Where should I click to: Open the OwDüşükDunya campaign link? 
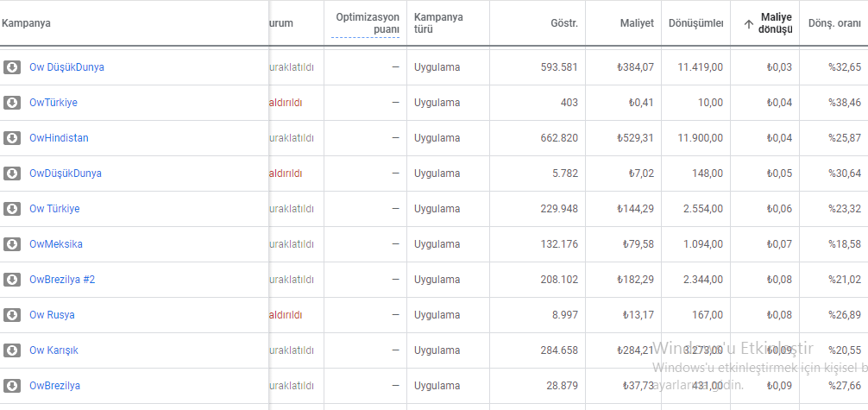click(x=66, y=173)
